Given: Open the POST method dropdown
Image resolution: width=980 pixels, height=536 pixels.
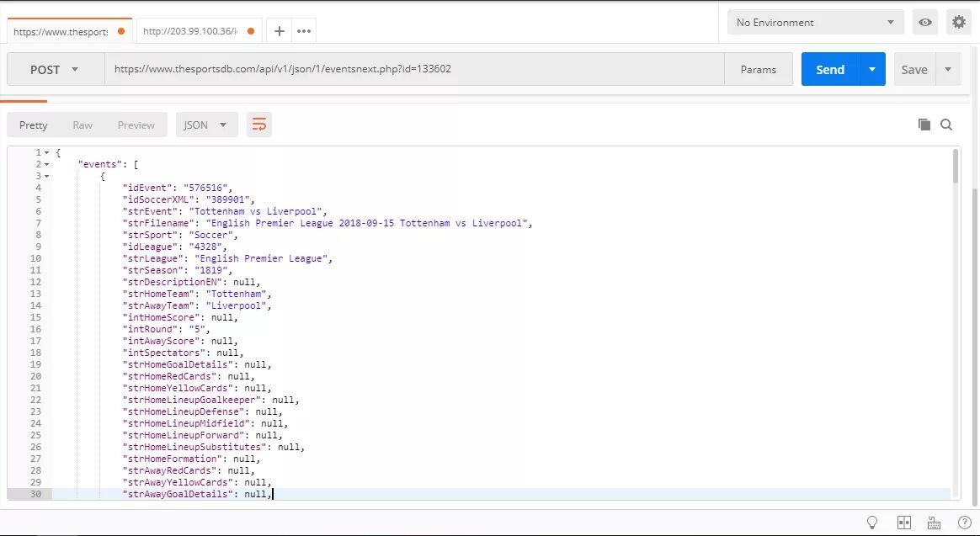Looking at the screenshot, I should pos(55,69).
